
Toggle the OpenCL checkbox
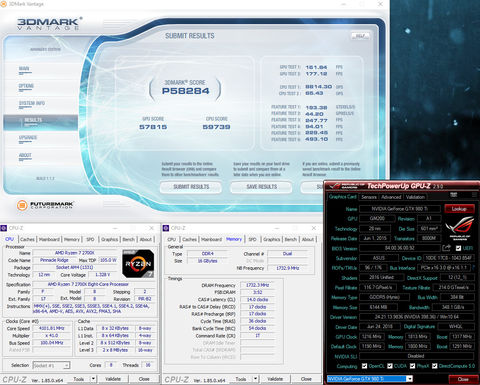pyautogui.click(x=364, y=366)
